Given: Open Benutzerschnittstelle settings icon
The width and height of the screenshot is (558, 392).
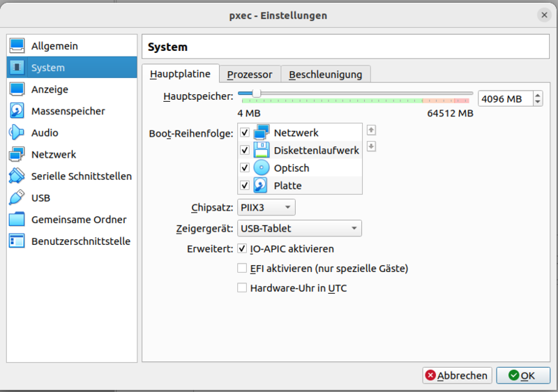Looking at the screenshot, I should pos(17,241).
